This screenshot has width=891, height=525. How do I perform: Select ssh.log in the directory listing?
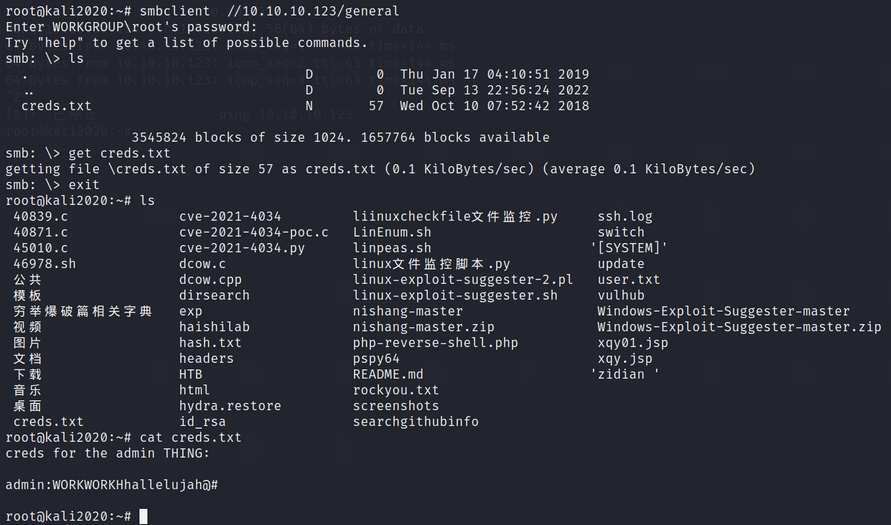(x=625, y=216)
